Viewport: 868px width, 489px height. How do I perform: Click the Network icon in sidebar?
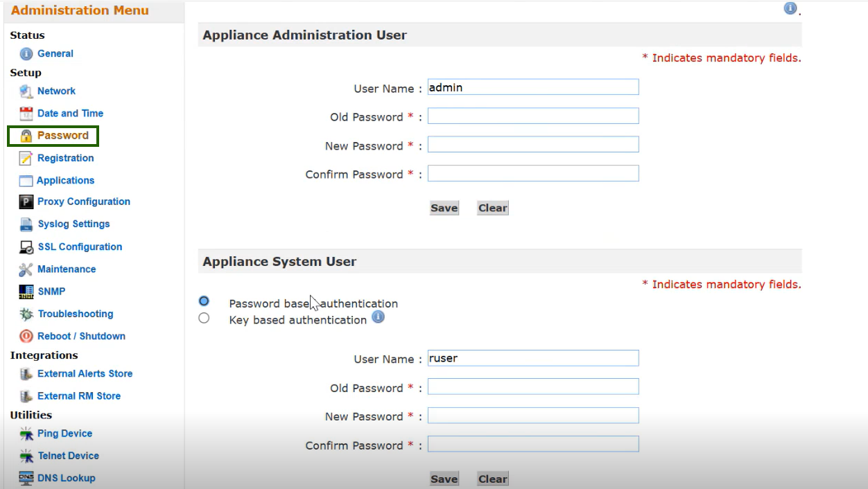26,91
